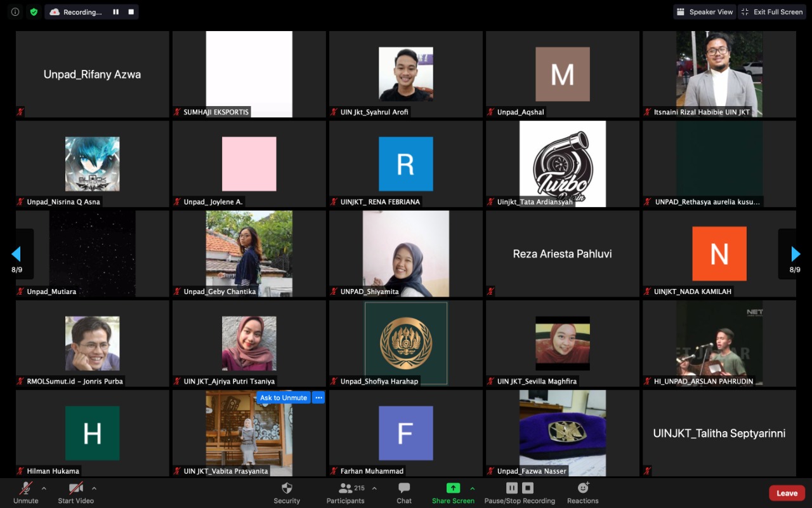Click Jonris Purba's profile photo
Screen dimensions: 812x508
click(x=93, y=344)
